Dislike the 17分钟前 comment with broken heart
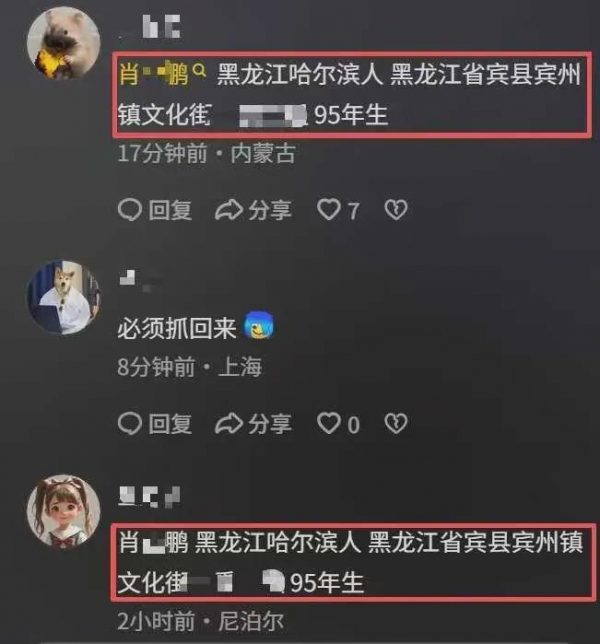The image size is (600, 644). [x=395, y=209]
